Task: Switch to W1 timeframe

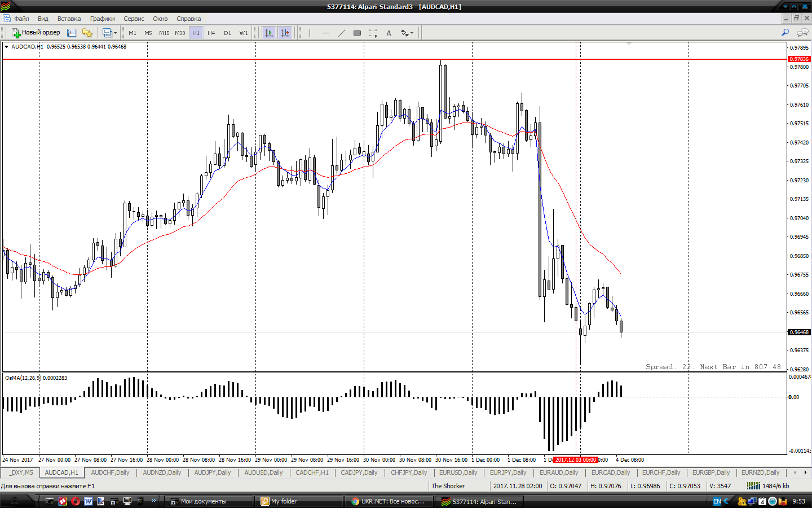Action: pos(244,33)
